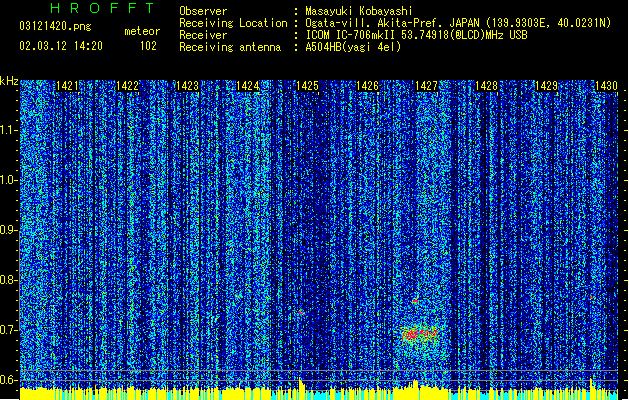This screenshot has height=400, width=629.
Task: Click the Observer field label
Action: (203, 11)
